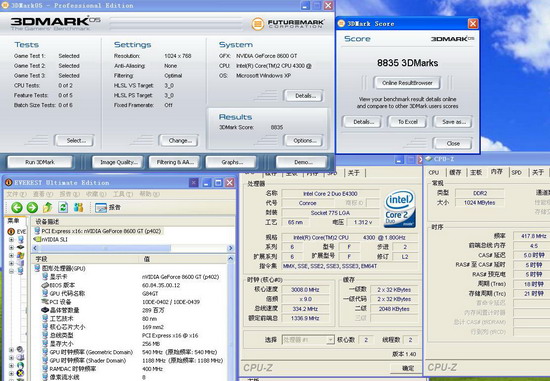Viewport: 550px width, 381px height.
Task: Select the PCI Express x16 GeForce 8600 GT entry
Action: point(98,231)
